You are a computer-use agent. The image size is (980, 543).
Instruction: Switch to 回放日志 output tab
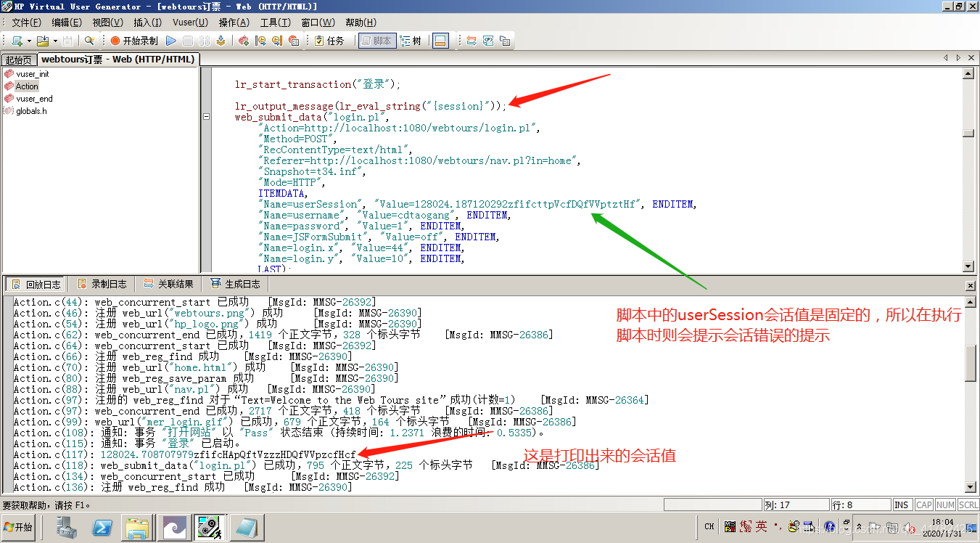[34, 284]
